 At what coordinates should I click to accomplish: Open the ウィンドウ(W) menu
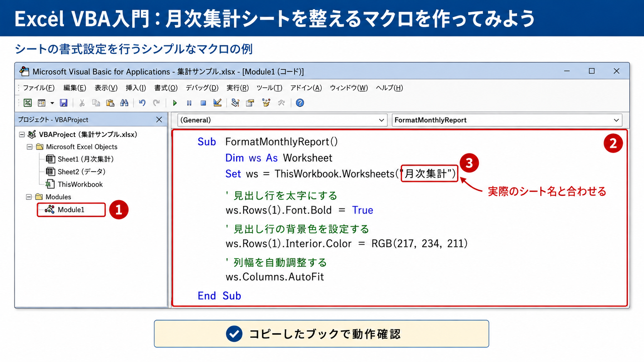[349, 88]
